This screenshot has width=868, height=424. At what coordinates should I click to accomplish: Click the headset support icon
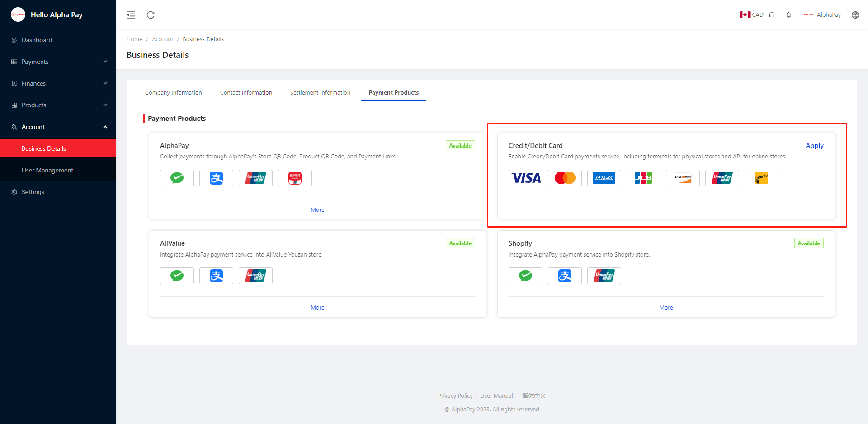(772, 15)
